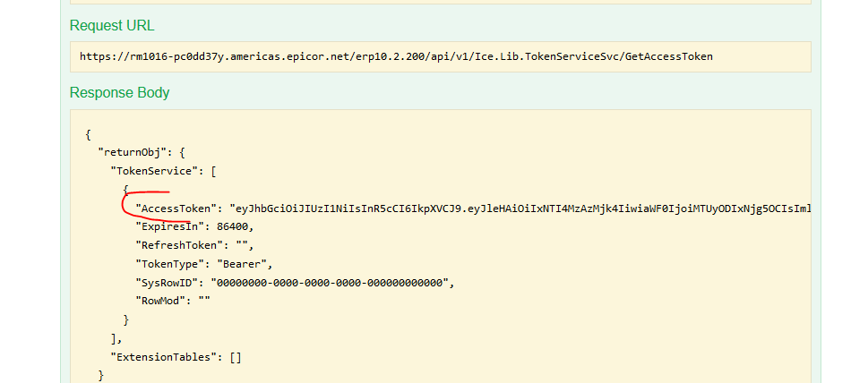This screenshot has width=868, height=383.
Task: Click the "TokenType" key
Action: click(168, 264)
